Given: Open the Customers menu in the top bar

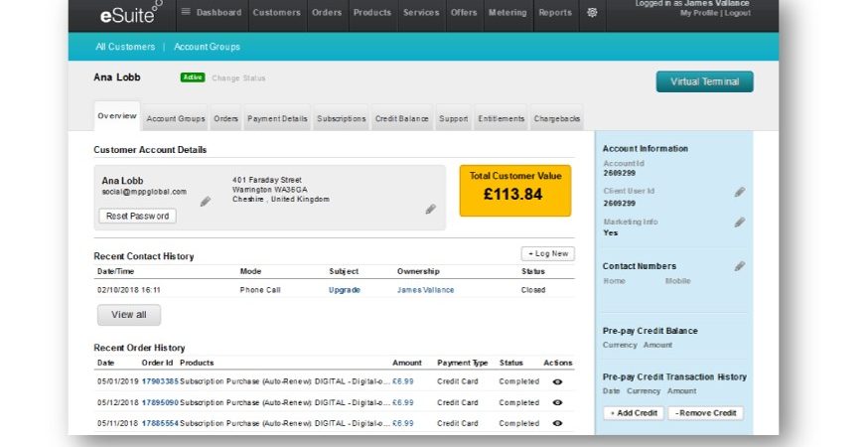Looking at the screenshot, I should click(x=276, y=13).
